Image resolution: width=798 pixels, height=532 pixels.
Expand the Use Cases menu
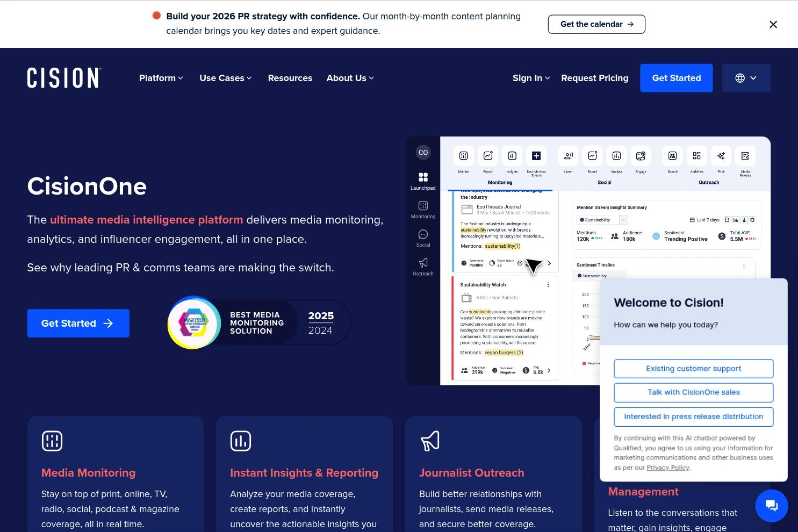[225, 78]
